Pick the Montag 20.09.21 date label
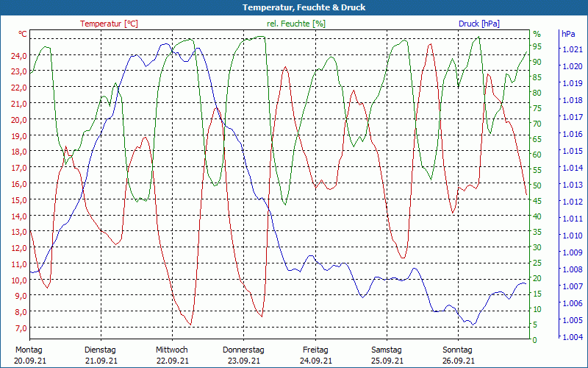 (x=29, y=355)
